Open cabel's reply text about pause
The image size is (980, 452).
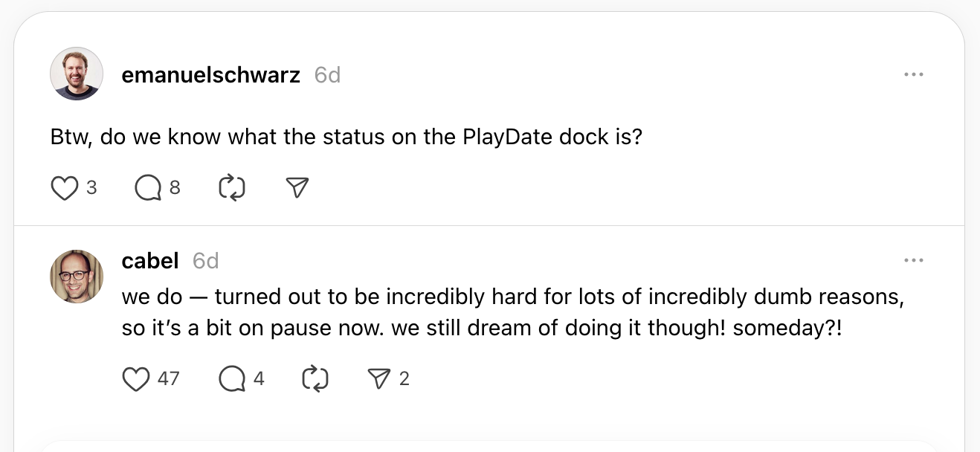pyautogui.click(x=513, y=312)
